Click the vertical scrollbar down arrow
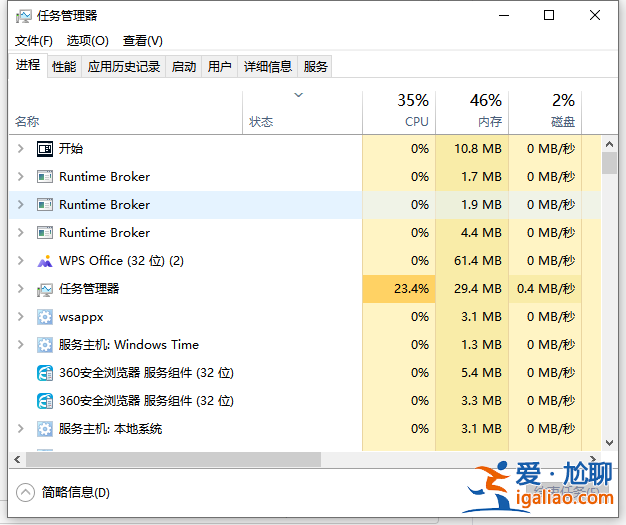The width and height of the screenshot is (626, 525). pyautogui.click(x=609, y=442)
